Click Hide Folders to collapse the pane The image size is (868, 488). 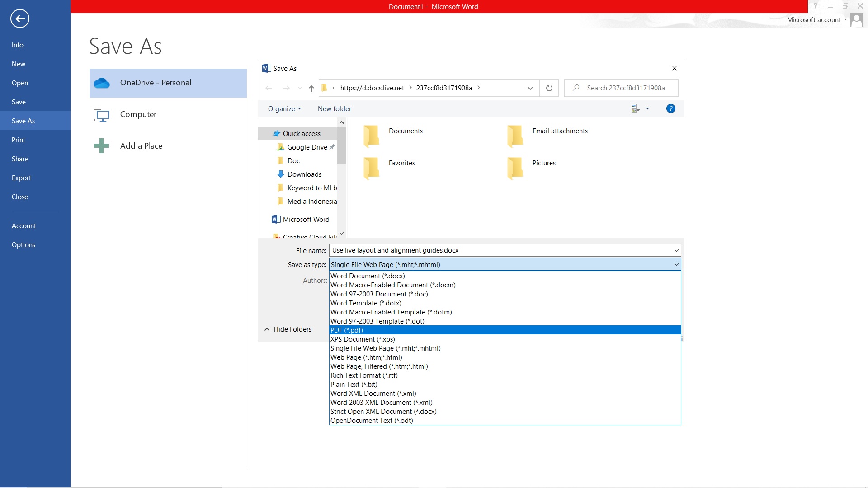tap(288, 329)
